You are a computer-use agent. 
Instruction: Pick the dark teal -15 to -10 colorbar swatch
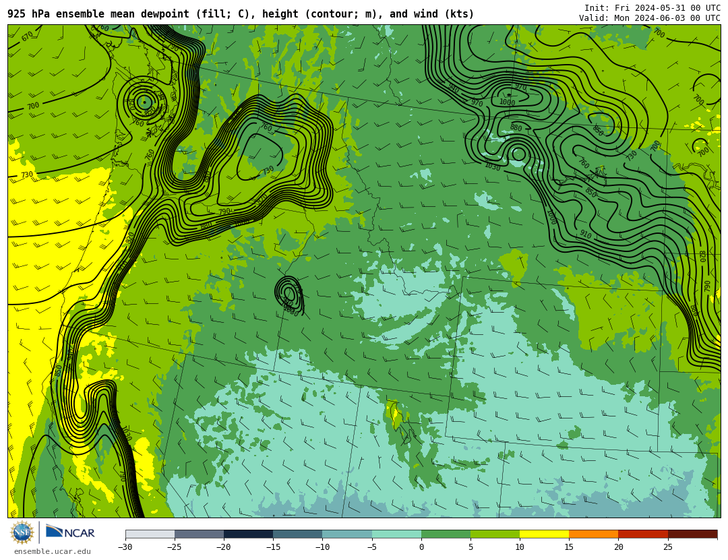pos(298,534)
